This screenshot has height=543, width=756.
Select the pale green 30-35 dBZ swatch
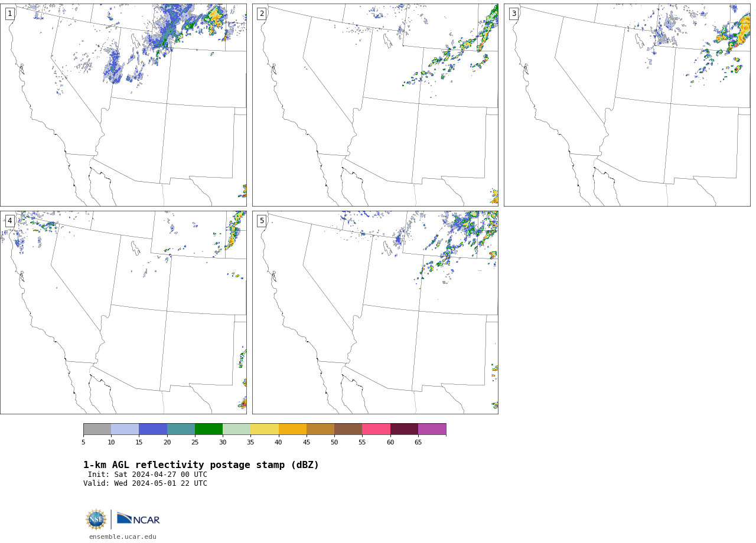(x=236, y=429)
